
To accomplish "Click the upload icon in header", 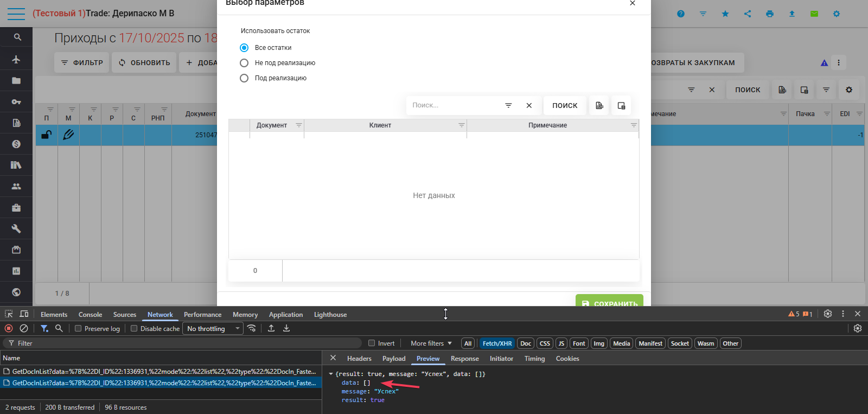I will [792, 14].
